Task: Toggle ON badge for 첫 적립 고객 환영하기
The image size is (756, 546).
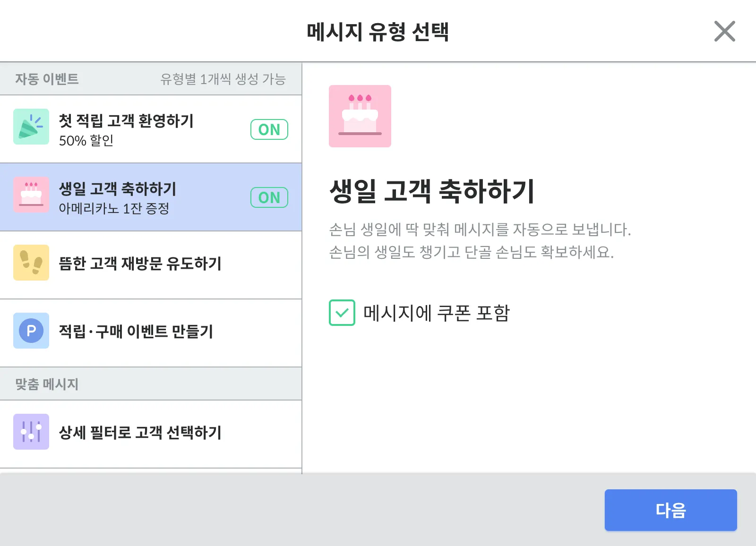Action: coord(269,129)
